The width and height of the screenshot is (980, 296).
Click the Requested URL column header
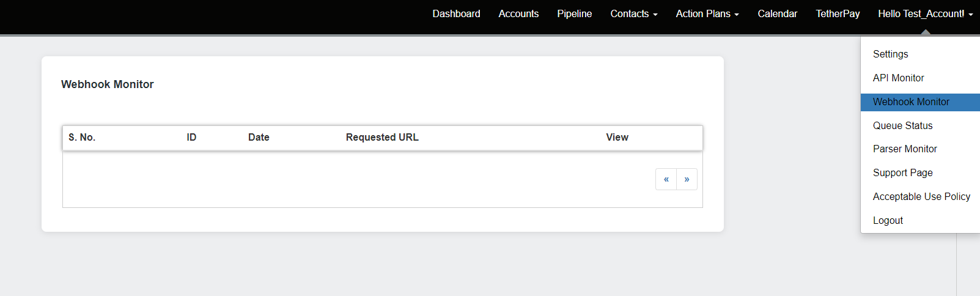pyautogui.click(x=382, y=138)
